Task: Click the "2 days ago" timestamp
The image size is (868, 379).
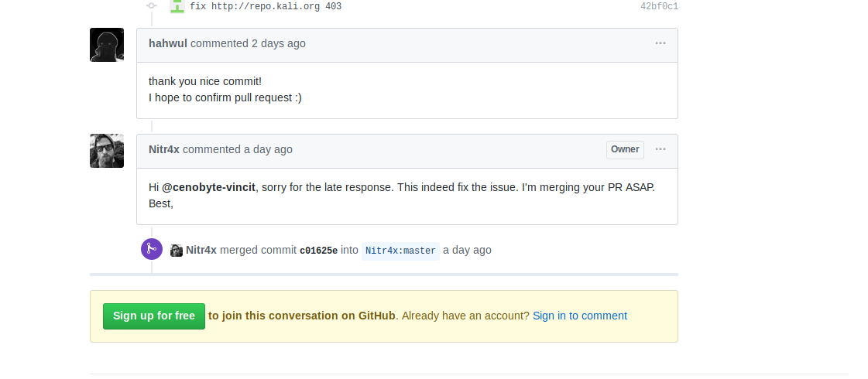Action: (x=279, y=43)
